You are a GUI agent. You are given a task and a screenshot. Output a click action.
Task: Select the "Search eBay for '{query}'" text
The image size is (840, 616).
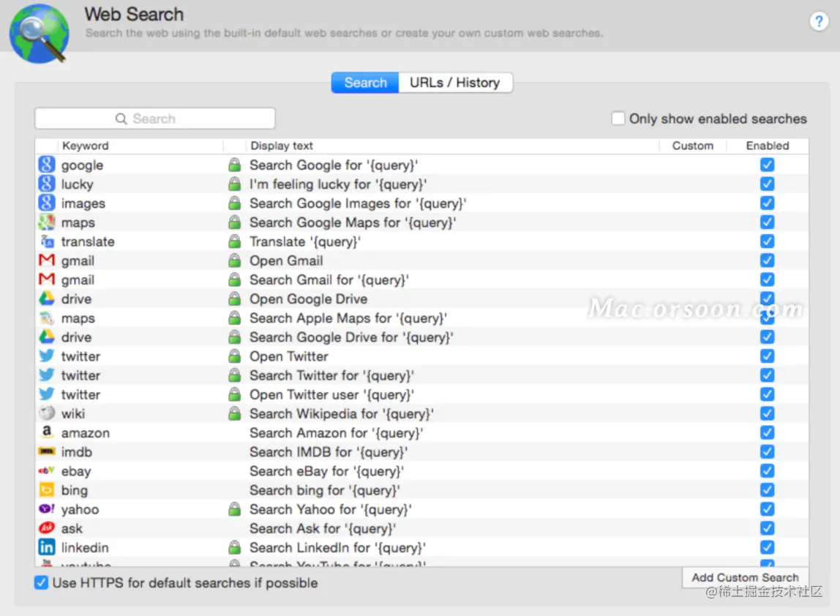tap(327, 471)
